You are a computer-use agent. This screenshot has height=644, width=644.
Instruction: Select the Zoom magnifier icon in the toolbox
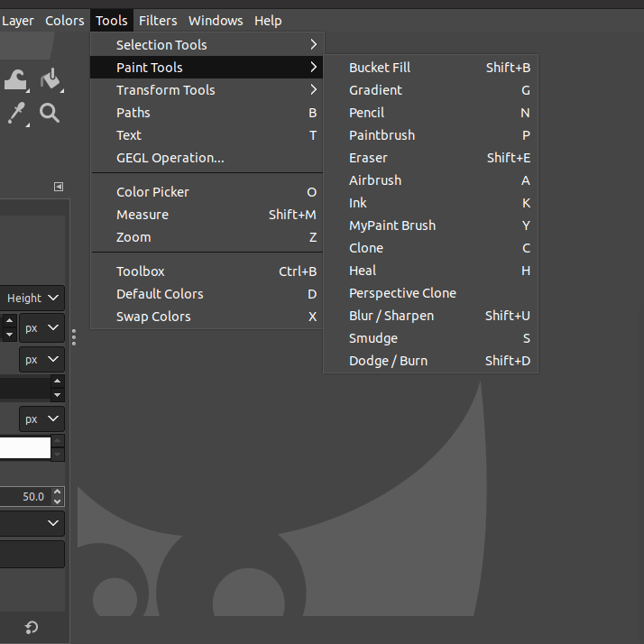pyautogui.click(x=50, y=113)
